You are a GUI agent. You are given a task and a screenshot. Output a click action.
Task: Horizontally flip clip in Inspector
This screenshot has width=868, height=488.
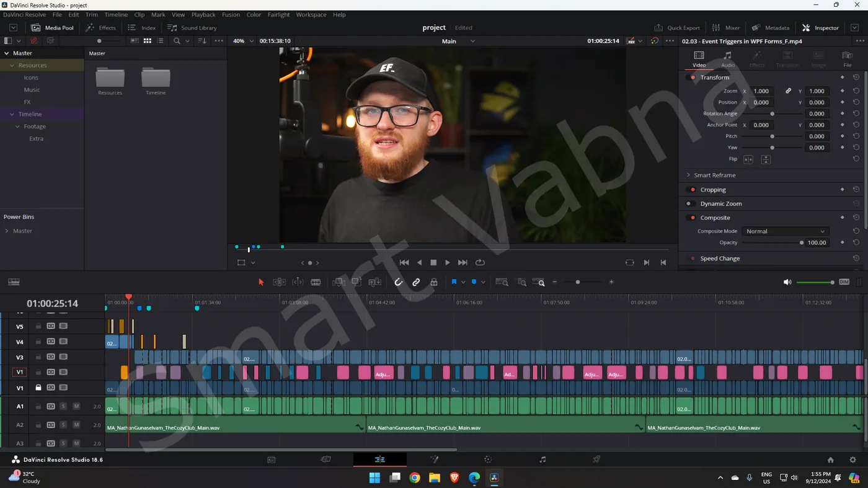click(x=748, y=159)
